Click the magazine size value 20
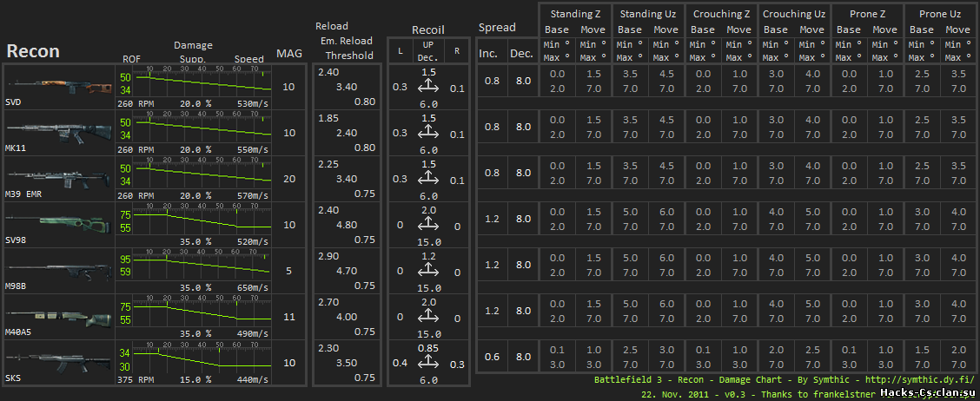This screenshot has height=401, width=980. pos(288,179)
